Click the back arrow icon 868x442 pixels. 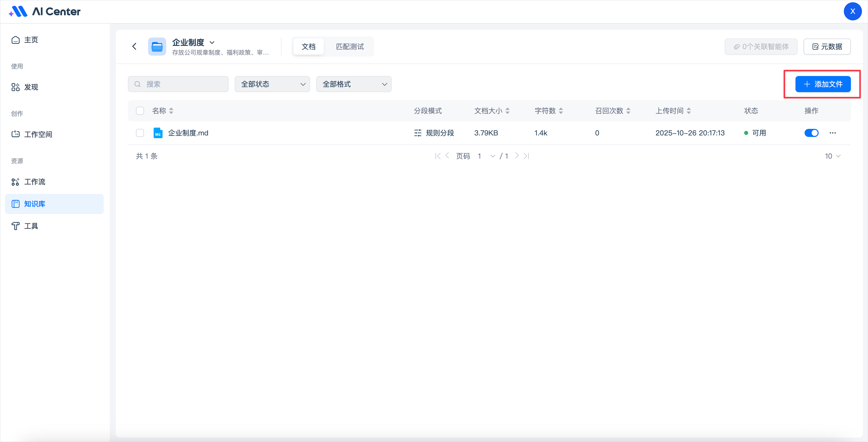coord(134,47)
